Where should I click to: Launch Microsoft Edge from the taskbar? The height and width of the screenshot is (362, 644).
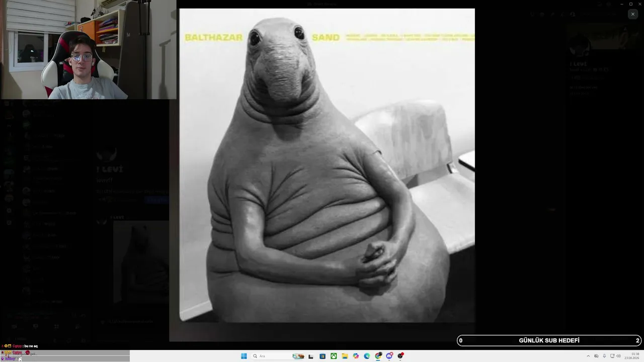[x=367, y=356]
